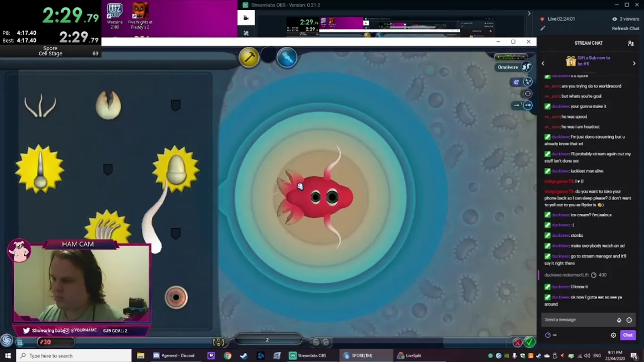The width and height of the screenshot is (644, 362).
Task: Pick the jaw mouth part
Action: pos(108,105)
